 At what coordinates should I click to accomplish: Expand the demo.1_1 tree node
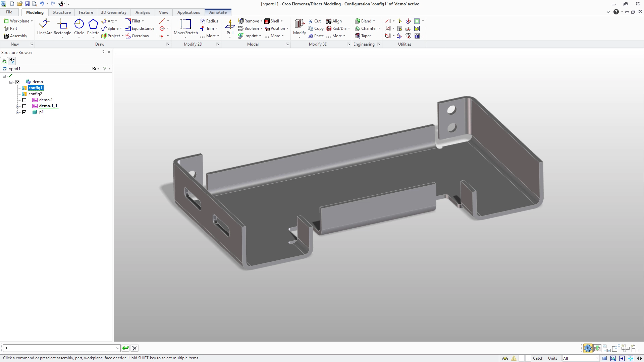[17, 106]
